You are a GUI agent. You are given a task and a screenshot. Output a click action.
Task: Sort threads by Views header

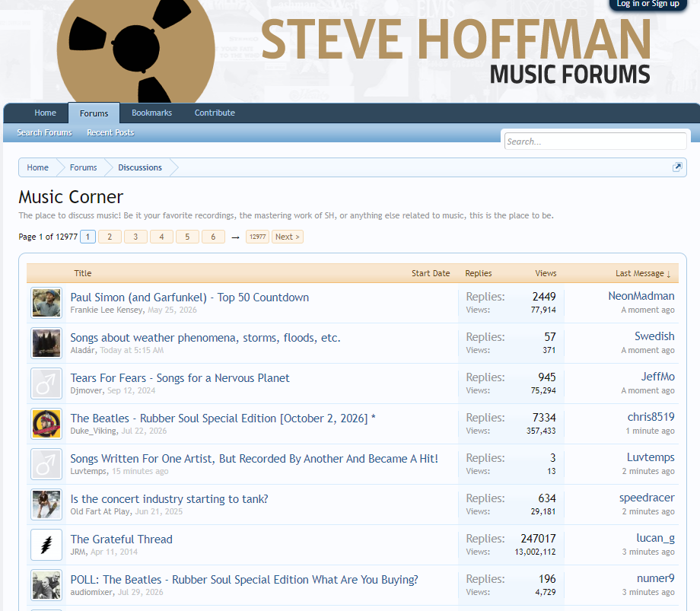click(546, 273)
